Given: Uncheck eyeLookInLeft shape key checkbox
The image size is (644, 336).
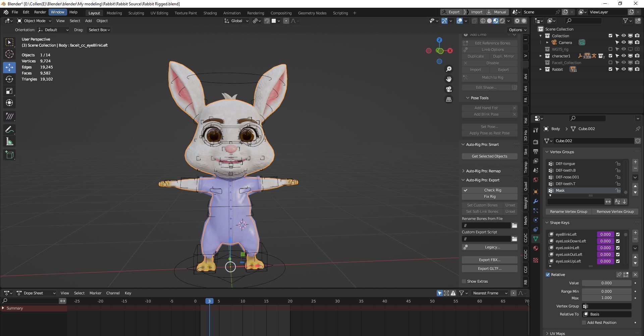Looking at the screenshot, I should 618,248.
